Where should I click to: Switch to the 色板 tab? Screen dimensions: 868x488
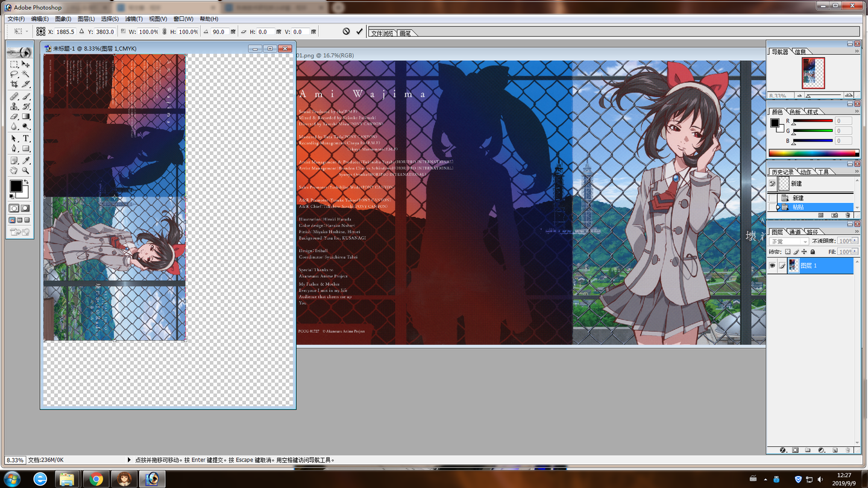795,112
